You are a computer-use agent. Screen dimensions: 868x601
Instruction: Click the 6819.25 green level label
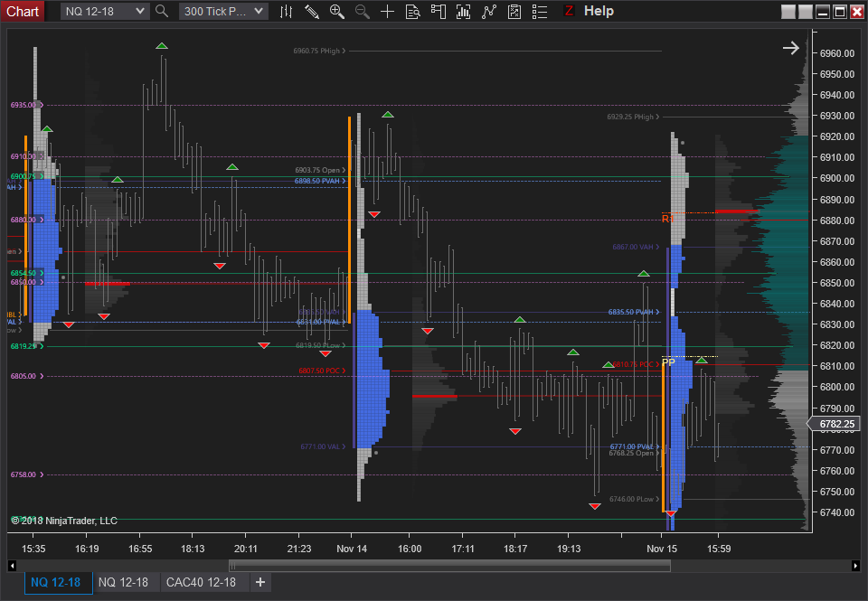[x=27, y=346]
